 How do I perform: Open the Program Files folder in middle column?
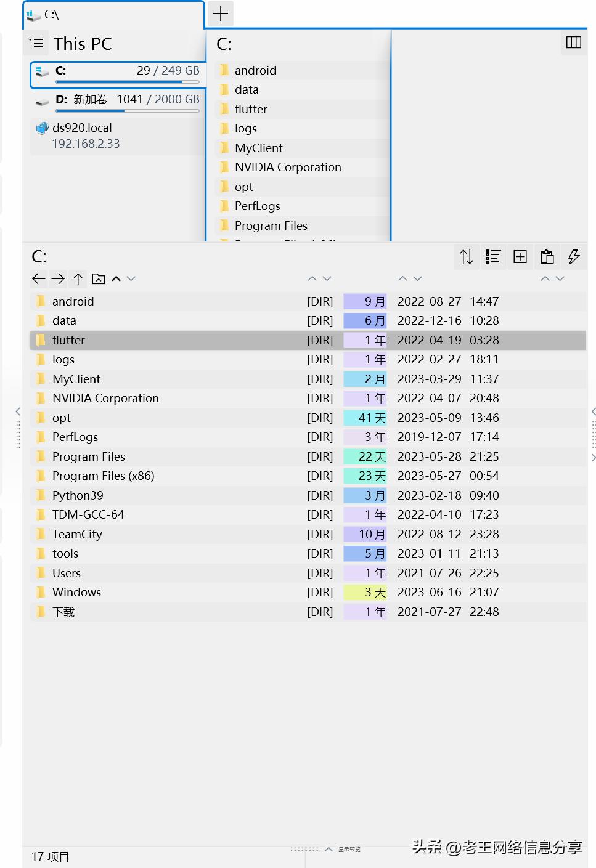pyautogui.click(x=271, y=225)
